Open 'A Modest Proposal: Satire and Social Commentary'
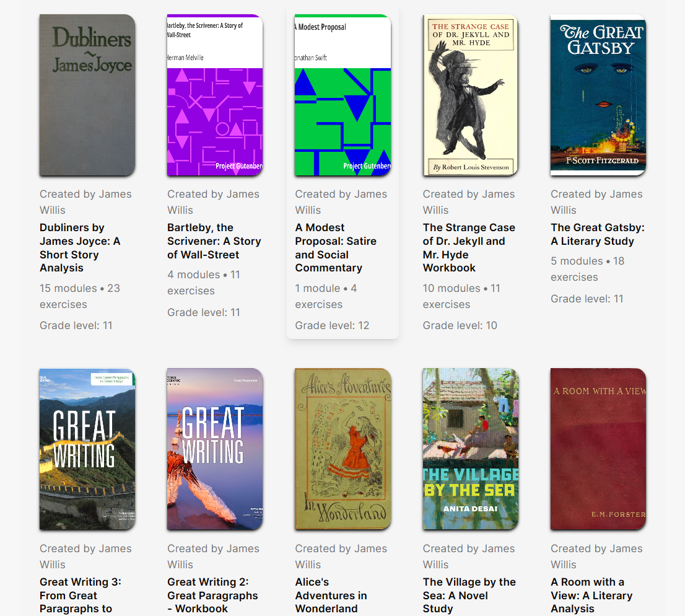The width and height of the screenshot is (685, 616). [336, 248]
